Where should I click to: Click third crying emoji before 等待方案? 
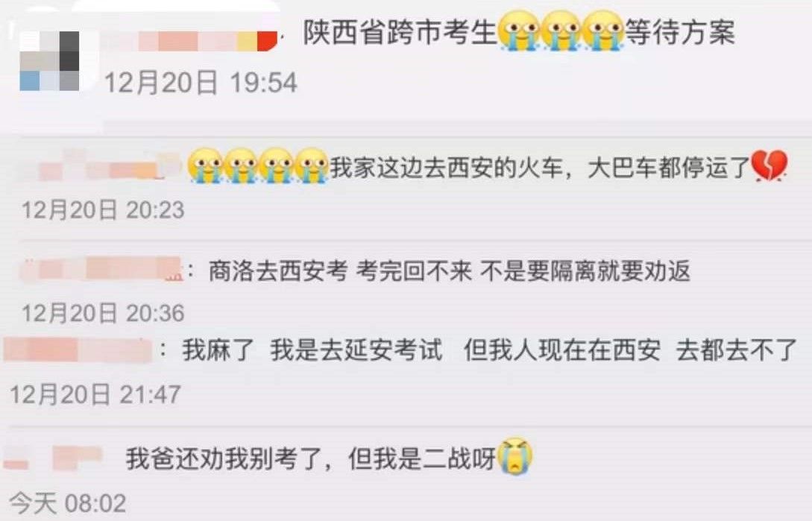pyautogui.click(x=603, y=31)
